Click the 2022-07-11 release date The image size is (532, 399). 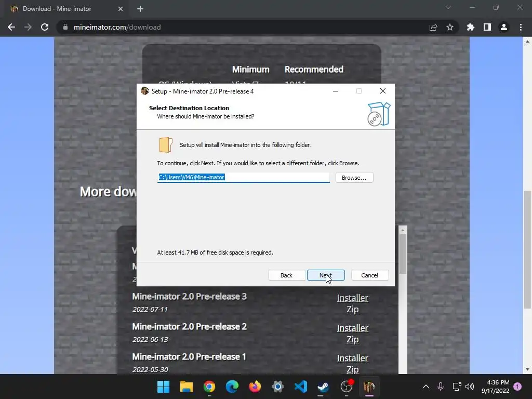click(150, 310)
